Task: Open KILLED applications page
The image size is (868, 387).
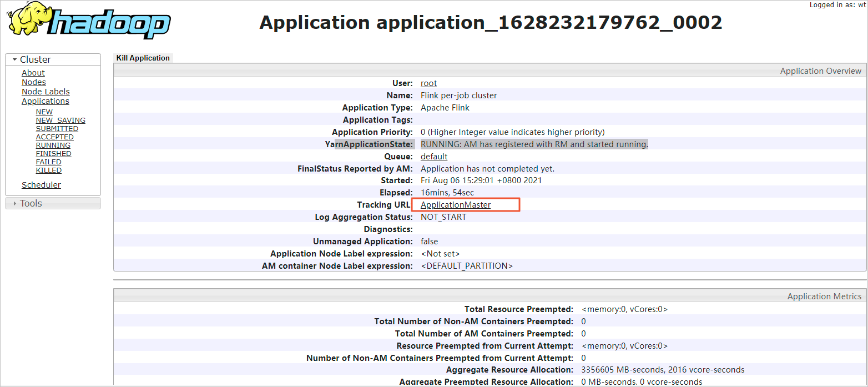Action: 48,170
